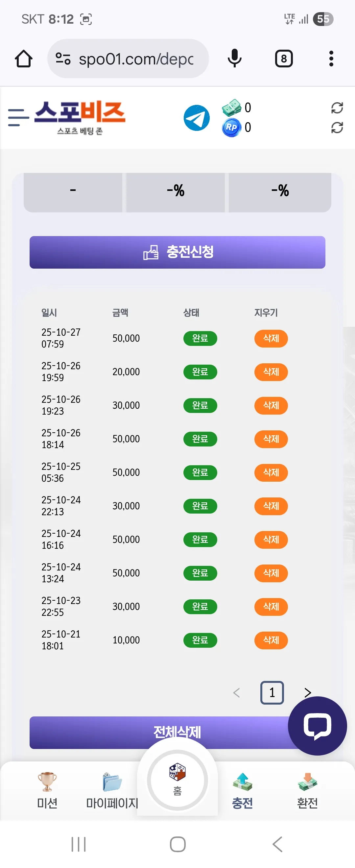
Task: Open the 미션 tab
Action: click(47, 790)
